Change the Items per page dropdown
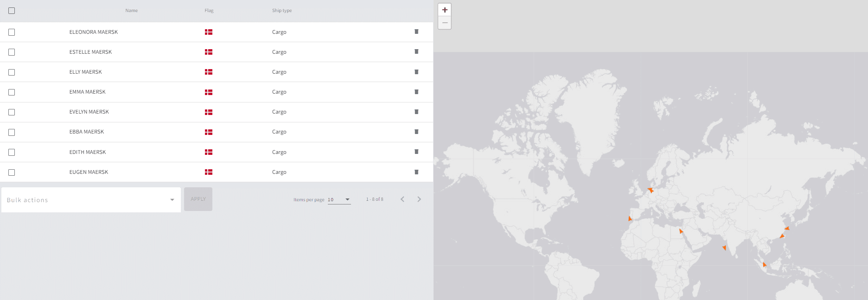The image size is (868, 300). pyautogui.click(x=339, y=200)
